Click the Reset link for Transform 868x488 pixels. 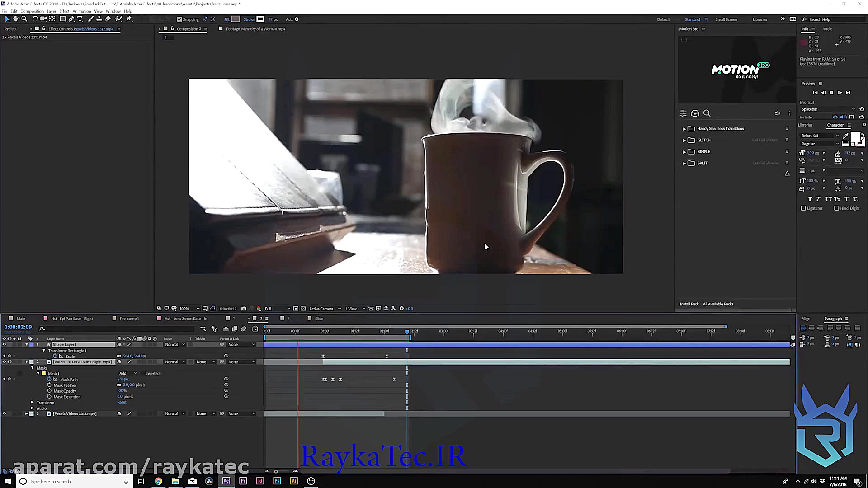122,402
